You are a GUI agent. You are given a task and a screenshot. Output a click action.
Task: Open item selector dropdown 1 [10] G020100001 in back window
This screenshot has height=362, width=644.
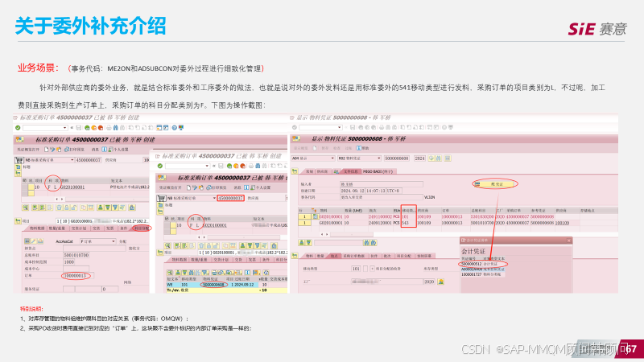(103, 221)
